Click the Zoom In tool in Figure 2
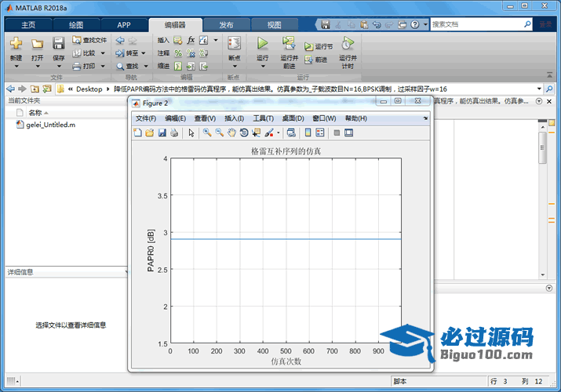This screenshot has height=392, width=561. click(x=207, y=132)
